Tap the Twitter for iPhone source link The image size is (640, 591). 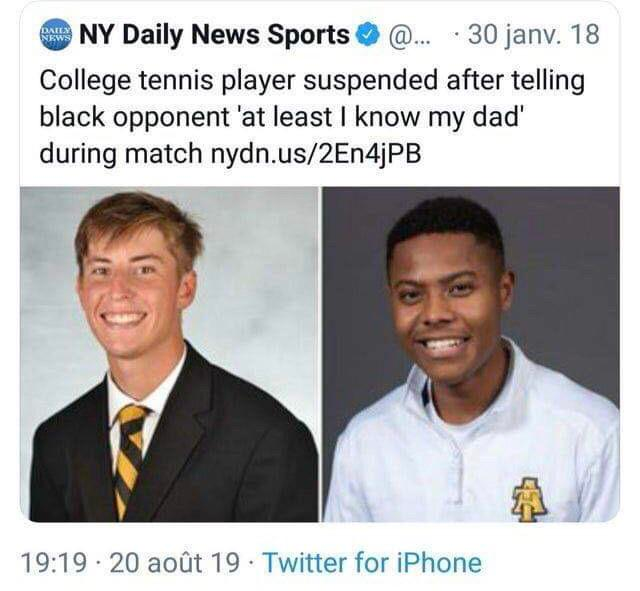point(372,563)
